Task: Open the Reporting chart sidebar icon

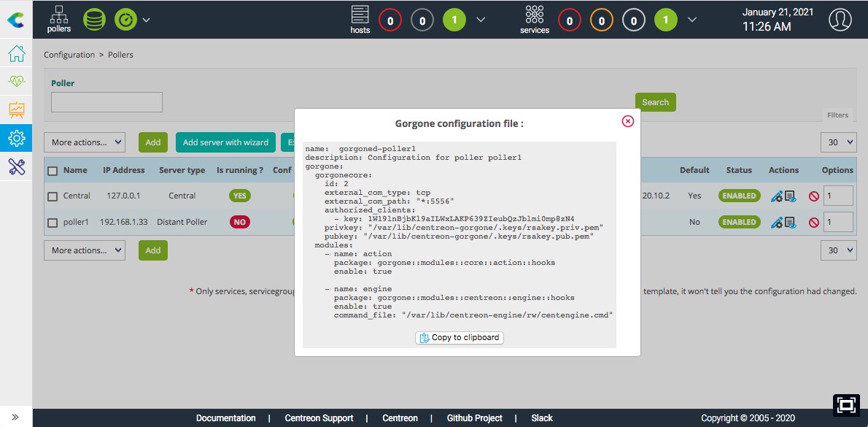Action: coord(16,109)
